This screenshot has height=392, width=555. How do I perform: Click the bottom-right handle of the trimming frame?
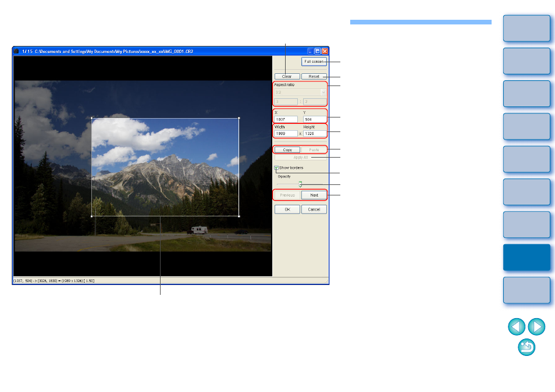coord(239,216)
